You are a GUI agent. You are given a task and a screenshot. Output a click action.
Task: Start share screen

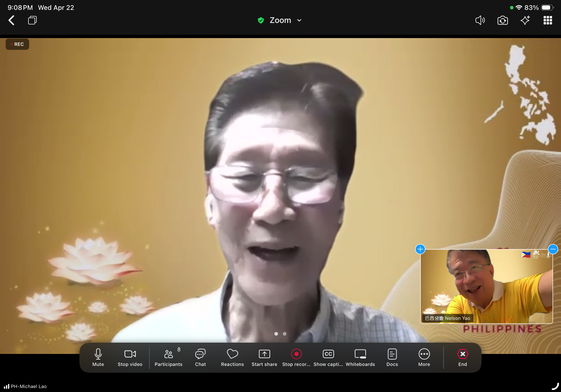coord(264,357)
